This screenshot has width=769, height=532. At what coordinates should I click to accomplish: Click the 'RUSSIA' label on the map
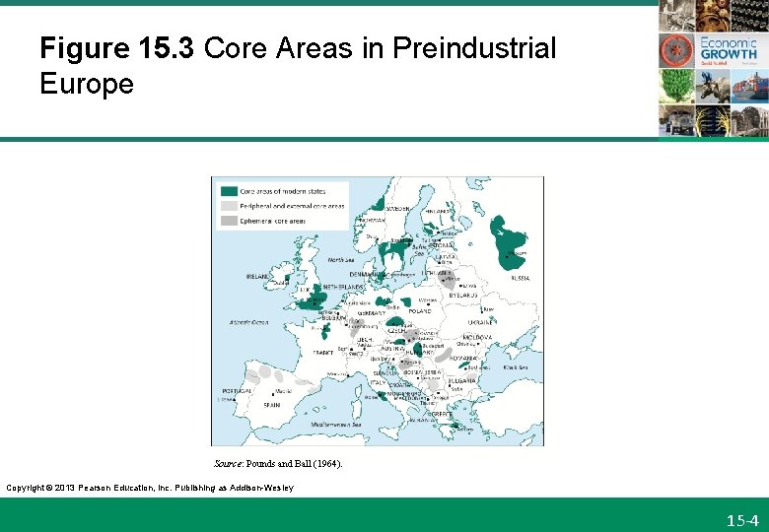click(521, 278)
